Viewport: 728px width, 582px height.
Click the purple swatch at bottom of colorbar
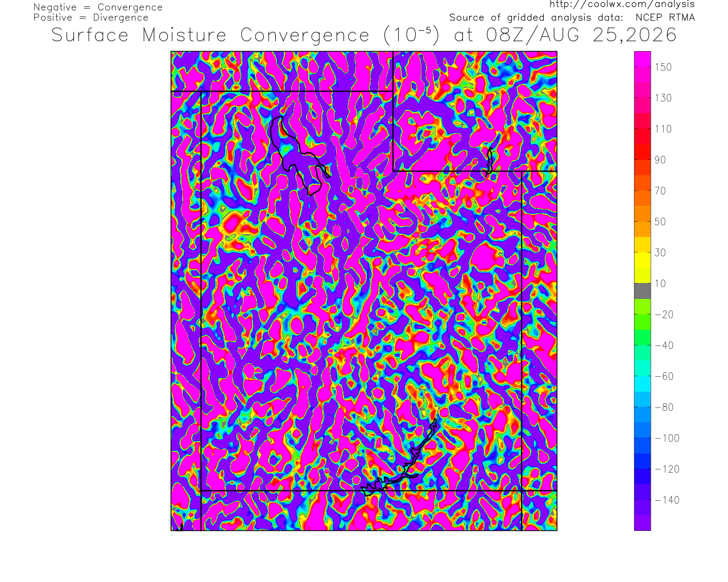click(643, 523)
